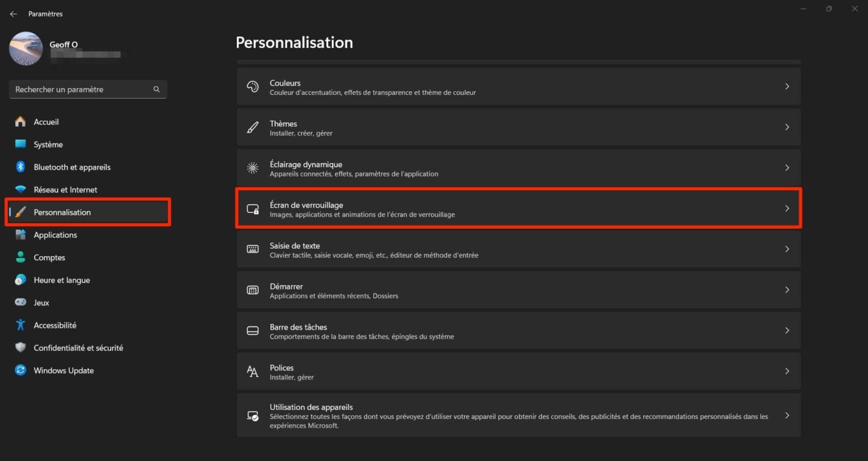This screenshot has height=461, width=868.
Task: Click the Applications sidebar icon
Action: coord(20,235)
